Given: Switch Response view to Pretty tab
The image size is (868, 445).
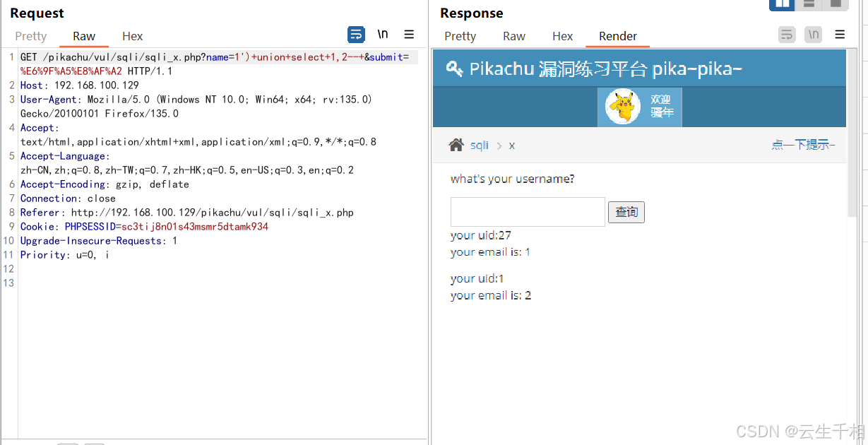Looking at the screenshot, I should point(460,36).
